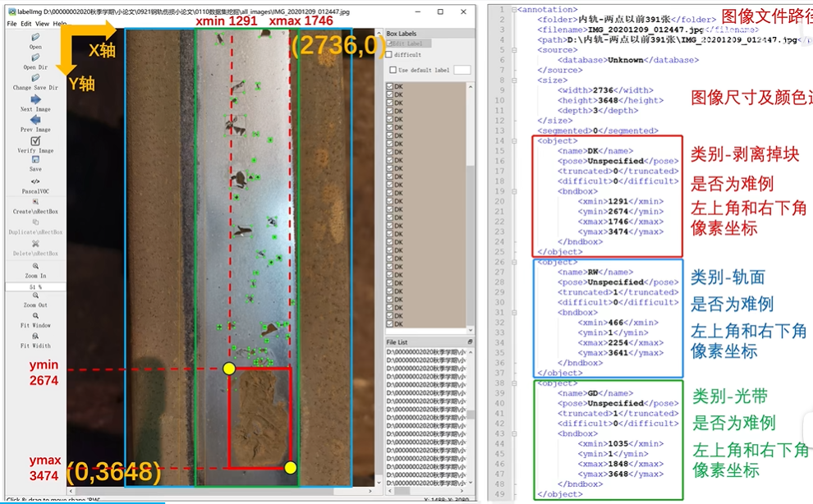
Task: Open the View menu
Action: [x=43, y=24]
